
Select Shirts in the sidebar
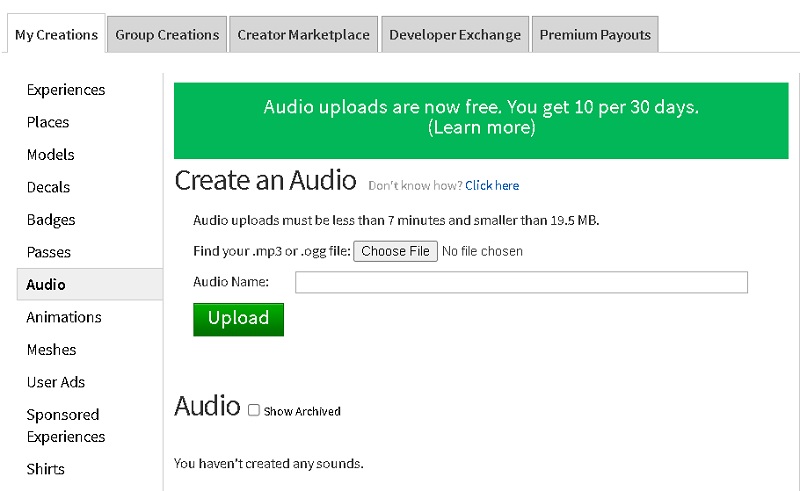pyautogui.click(x=45, y=469)
